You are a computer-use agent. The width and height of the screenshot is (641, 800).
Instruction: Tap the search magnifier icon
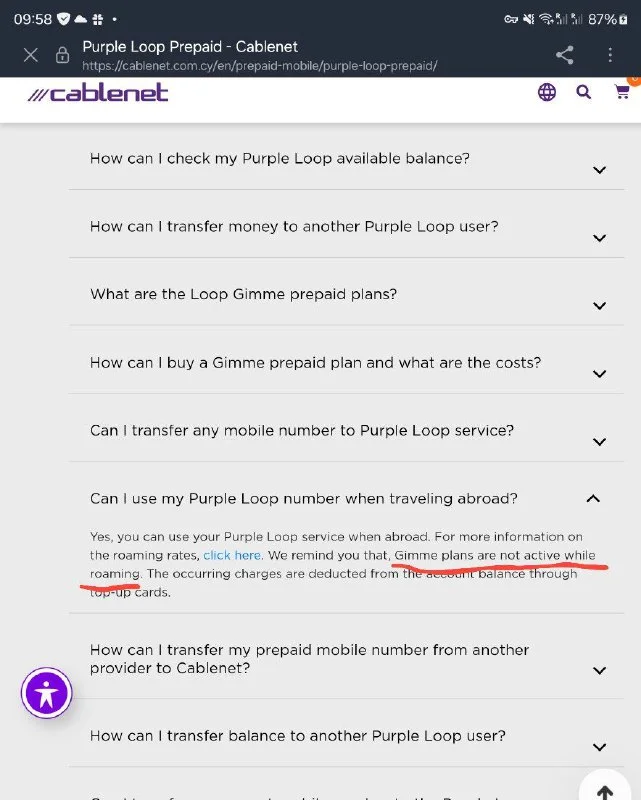[x=584, y=93]
